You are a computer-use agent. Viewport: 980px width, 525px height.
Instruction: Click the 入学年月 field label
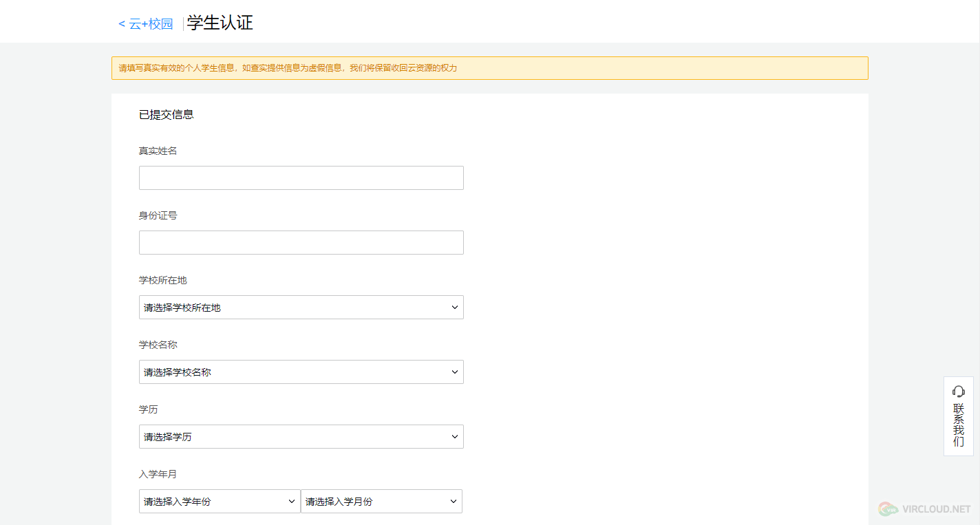(158, 474)
